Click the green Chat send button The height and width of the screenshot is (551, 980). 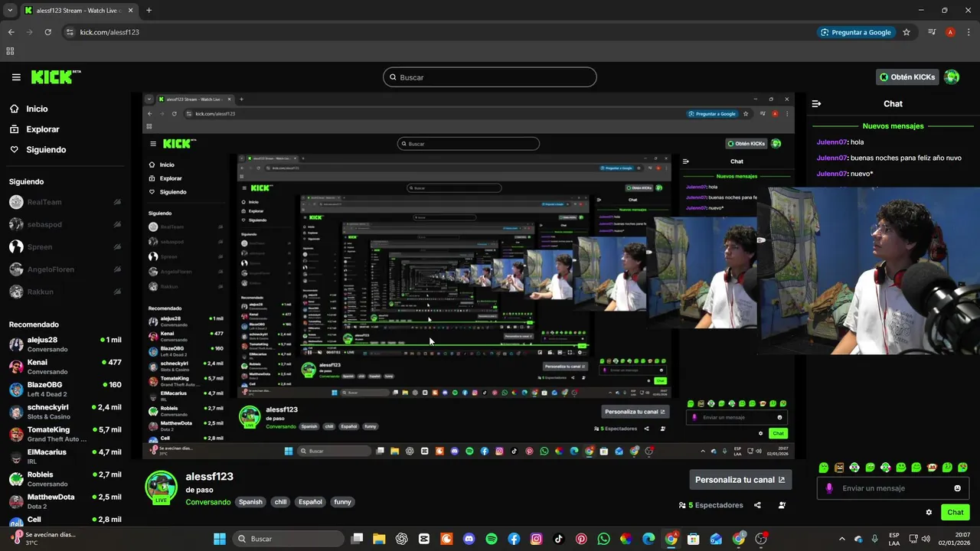click(955, 513)
